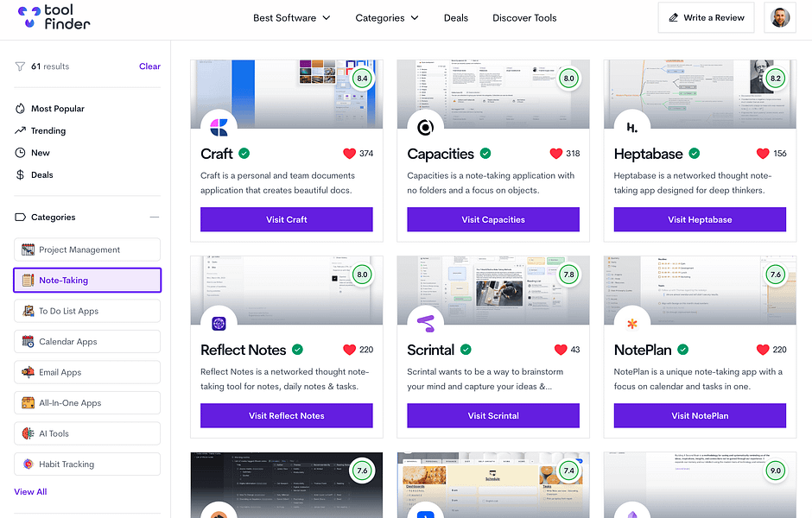812x518 pixels.
Task: Open the Craft screenshot thumbnail
Action: tap(287, 93)
